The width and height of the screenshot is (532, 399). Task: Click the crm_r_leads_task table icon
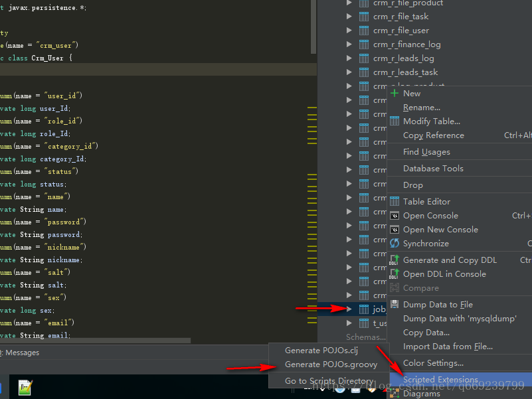[x=364, y=72]
